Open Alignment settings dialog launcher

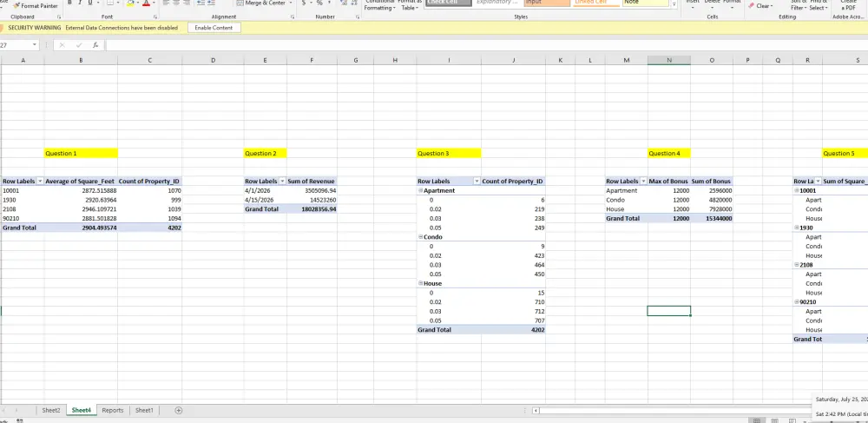[x=293, y=17]
